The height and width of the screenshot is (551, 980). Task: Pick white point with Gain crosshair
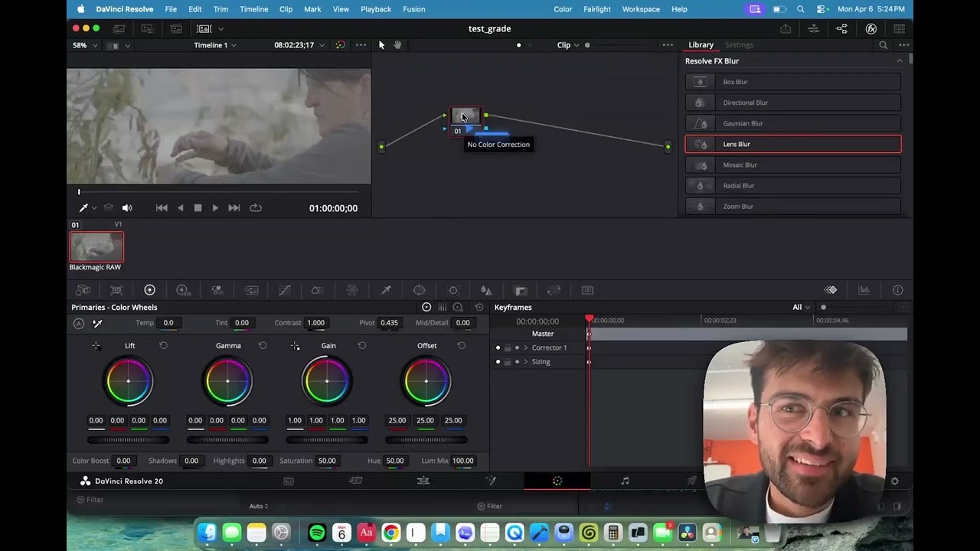(x=296, y=347)
